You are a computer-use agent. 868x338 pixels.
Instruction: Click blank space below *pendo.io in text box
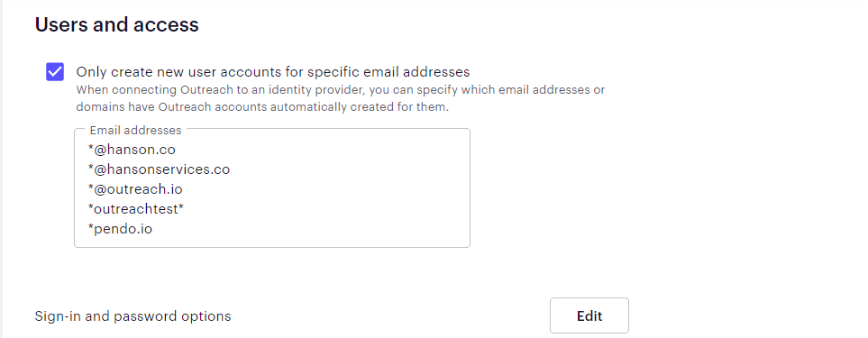(x=272, y=242)
